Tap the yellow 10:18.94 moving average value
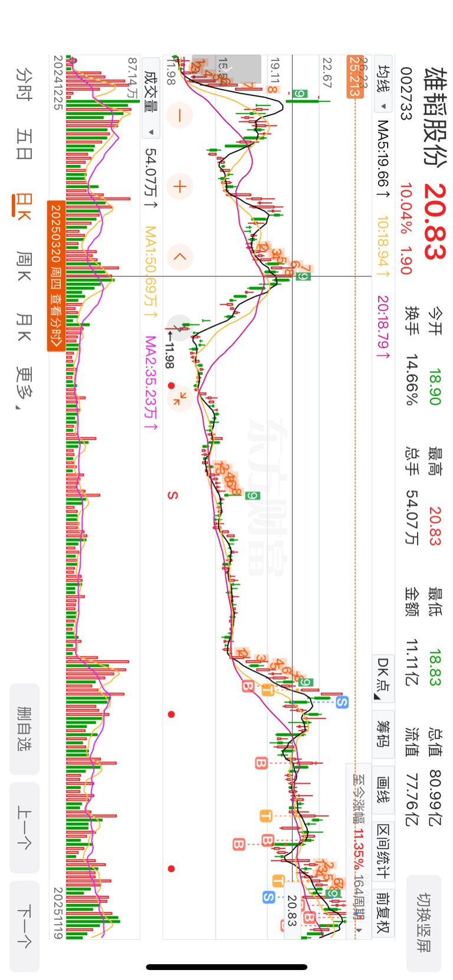This screenshot has width=453, height=980. click(383, 247)
